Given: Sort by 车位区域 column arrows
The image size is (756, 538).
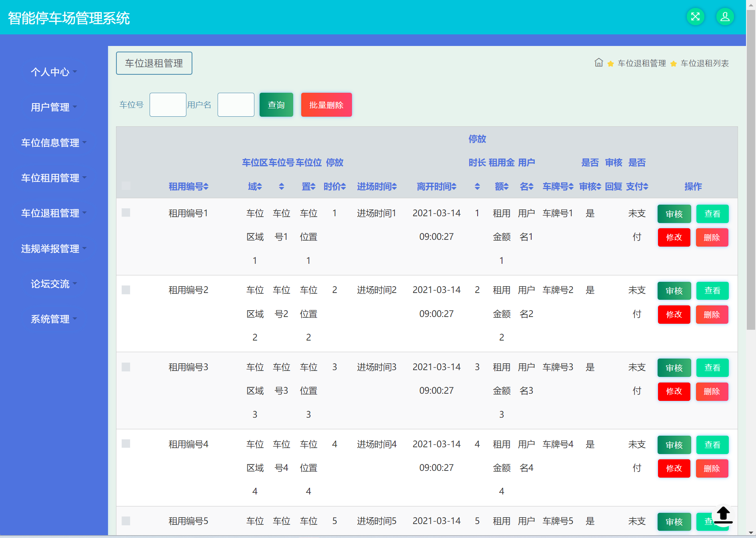Looking at the screenshot, I should [259, 186].
